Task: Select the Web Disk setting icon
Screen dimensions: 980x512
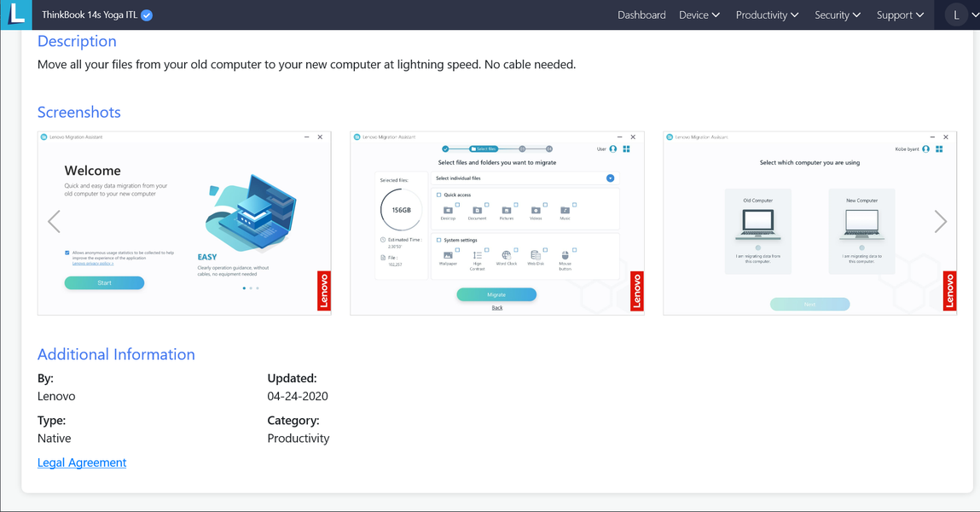Action: [536, 255]
